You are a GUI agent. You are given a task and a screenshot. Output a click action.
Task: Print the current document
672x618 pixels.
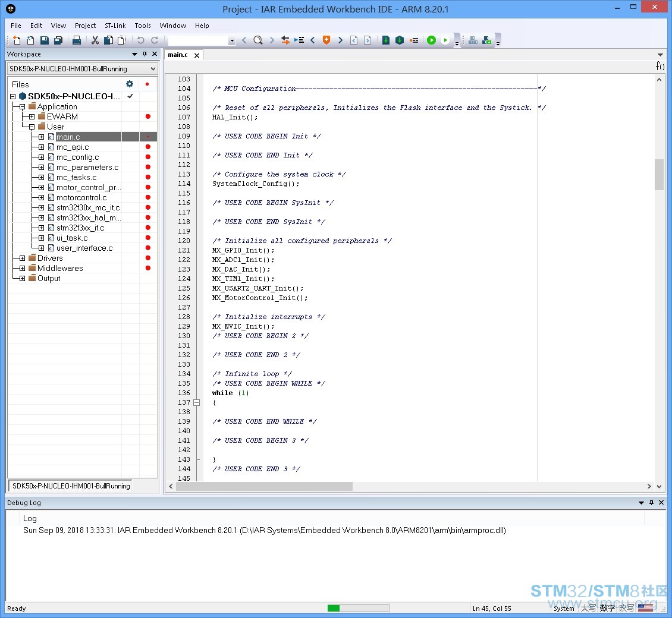[77, 40]
